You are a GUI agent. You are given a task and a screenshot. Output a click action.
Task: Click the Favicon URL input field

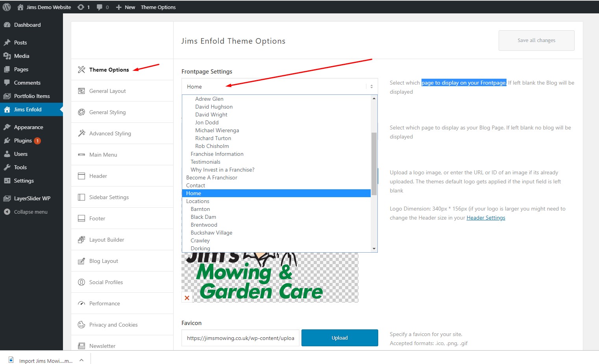click(240, 338)
